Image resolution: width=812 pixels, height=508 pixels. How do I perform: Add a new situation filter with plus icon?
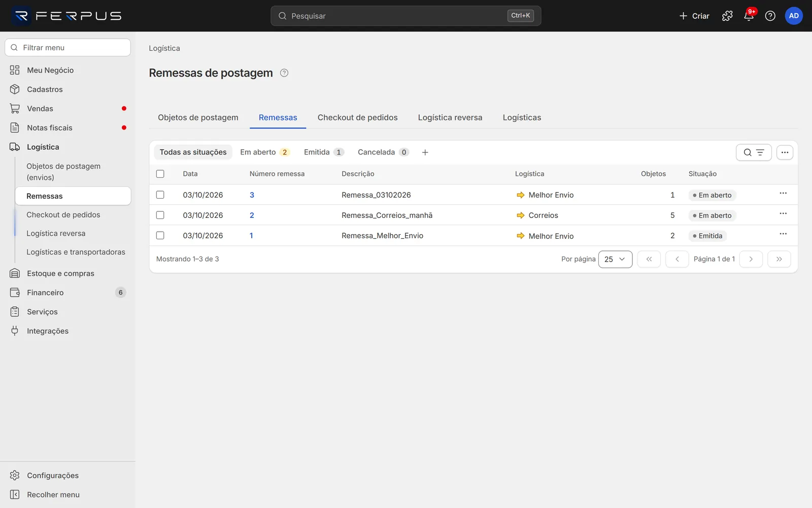[425, 152]
